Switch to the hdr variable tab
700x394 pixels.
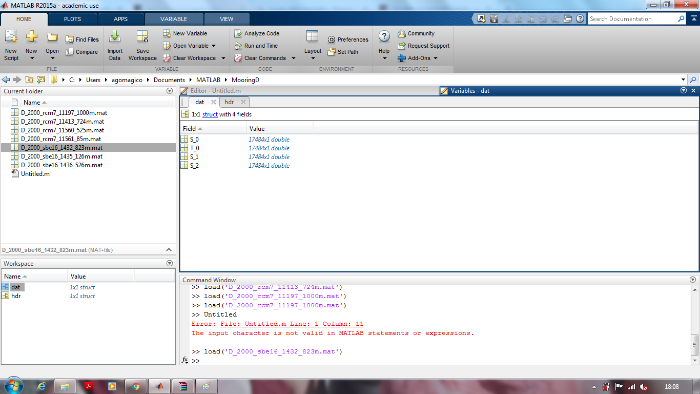click(229, 102)
